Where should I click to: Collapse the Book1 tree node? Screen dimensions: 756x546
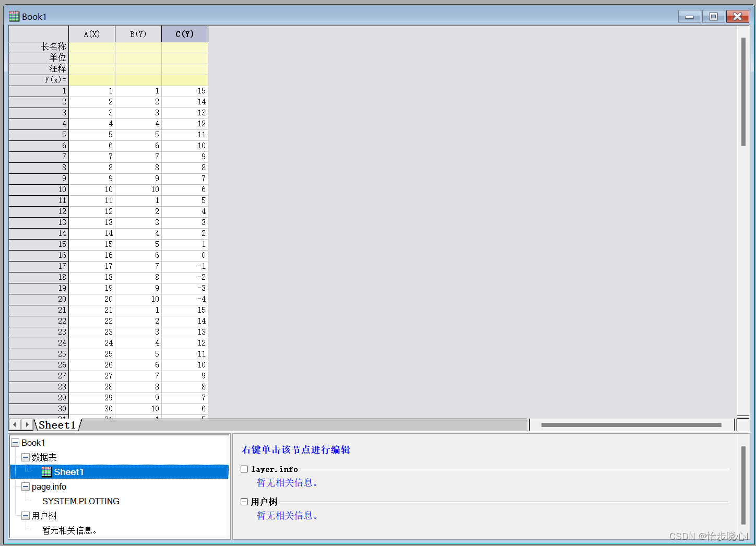point(15,443)
